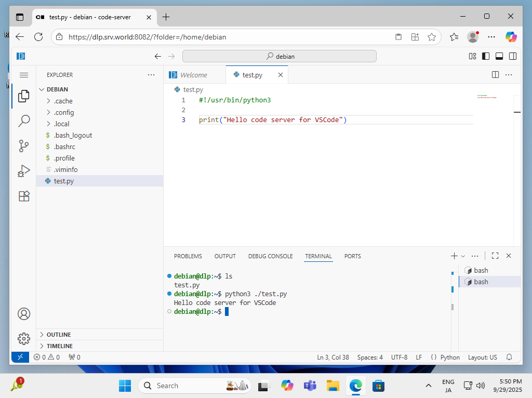
Task: Open the Search view in activity bar
Action: pyautogui.click(x=24, y=121)
